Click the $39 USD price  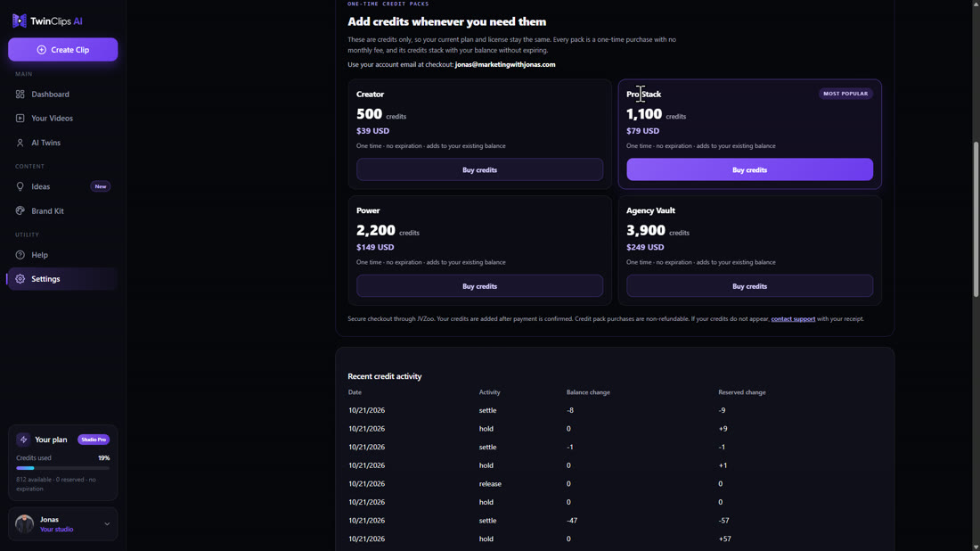pos(372,131)
